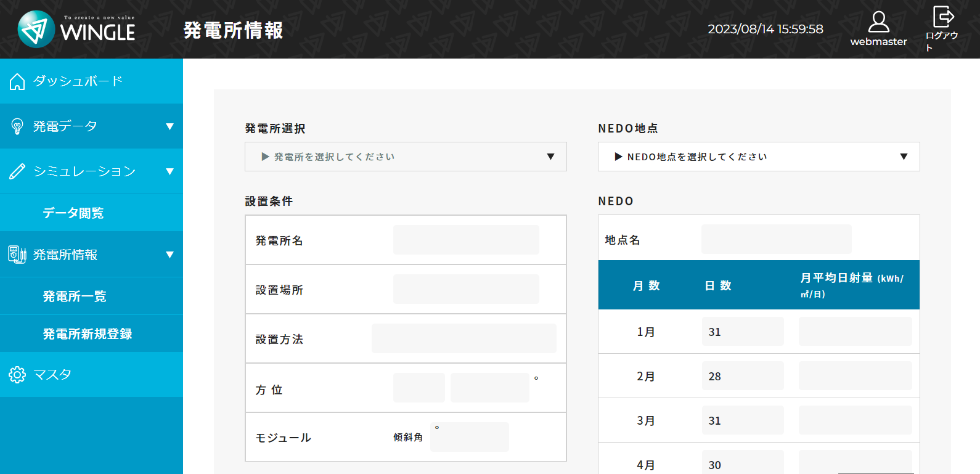Click the home icon beside ダッシュボード

tap(17, 81)
